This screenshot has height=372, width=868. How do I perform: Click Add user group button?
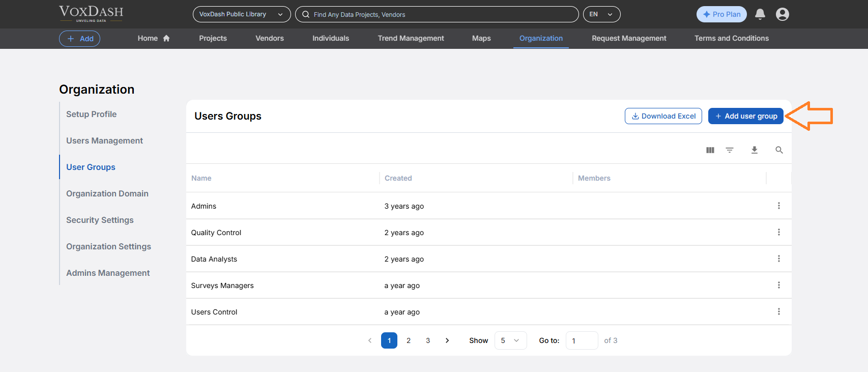click(746, 116)
